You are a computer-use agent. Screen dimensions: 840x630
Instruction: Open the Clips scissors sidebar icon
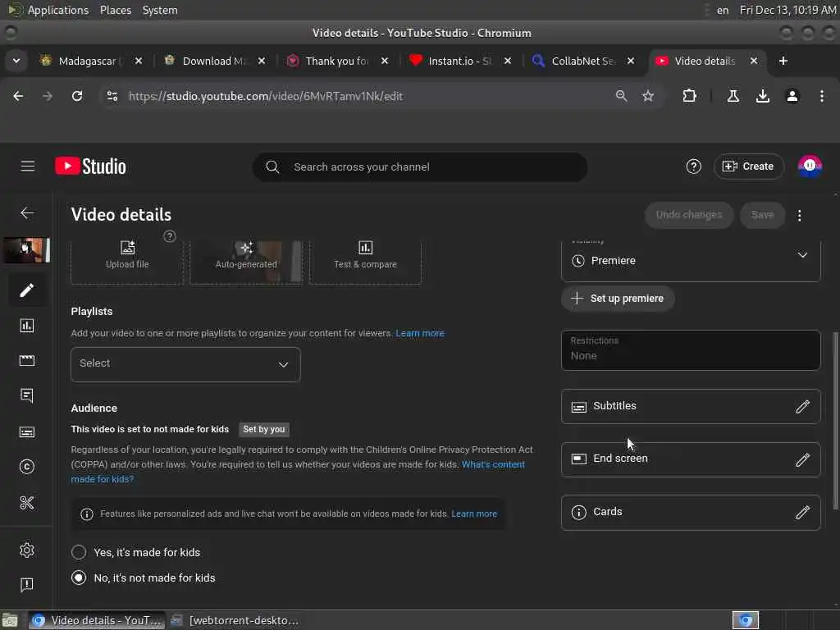27,503
